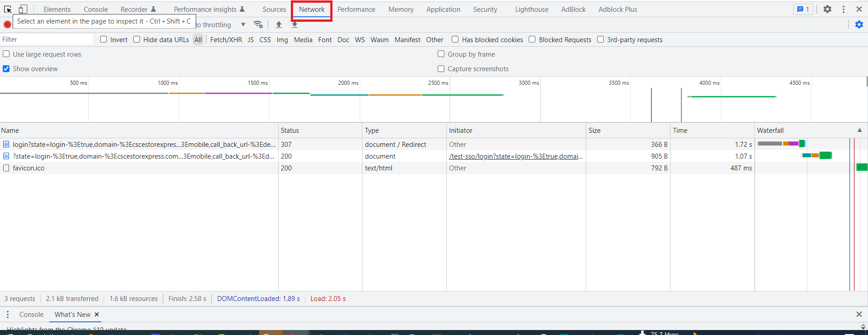Enable 3rd-party requests checkbox
The image size is (868, 335).
click(601, 39)
